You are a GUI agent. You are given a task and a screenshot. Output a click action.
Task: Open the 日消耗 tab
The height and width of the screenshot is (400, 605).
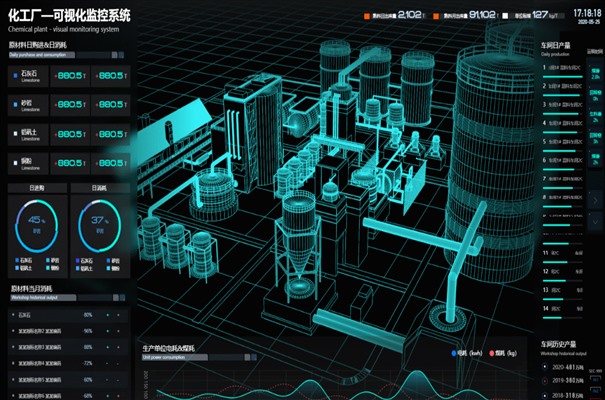pyautogui.click(x=100, y=188)
